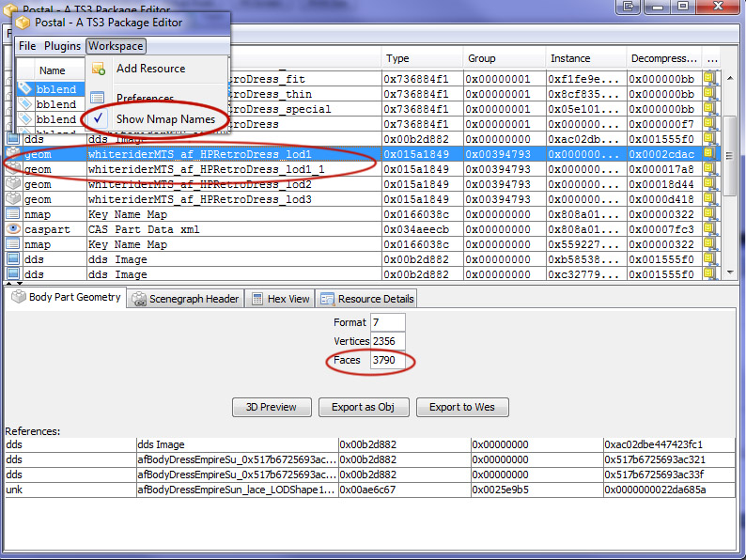Click the bblend tag icon in first row
The width and height of the screenshot is (746, 560).
pos(25,88)
